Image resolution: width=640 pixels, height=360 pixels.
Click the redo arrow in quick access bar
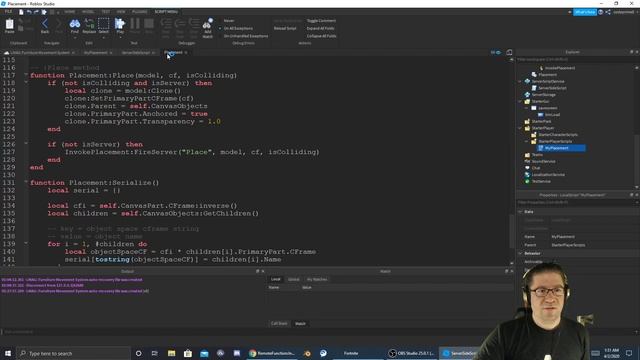[x=36, y=12]
